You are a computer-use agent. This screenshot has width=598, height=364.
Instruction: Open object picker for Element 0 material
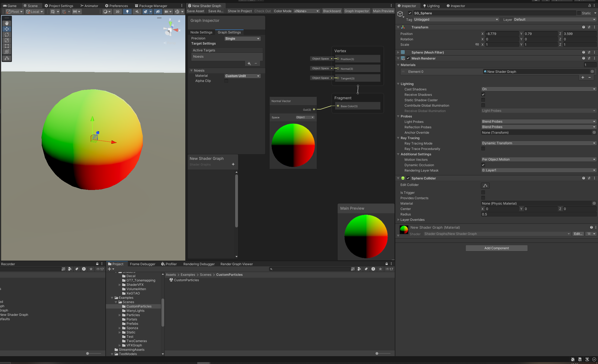pyautogui.click(x=592, y=71)
